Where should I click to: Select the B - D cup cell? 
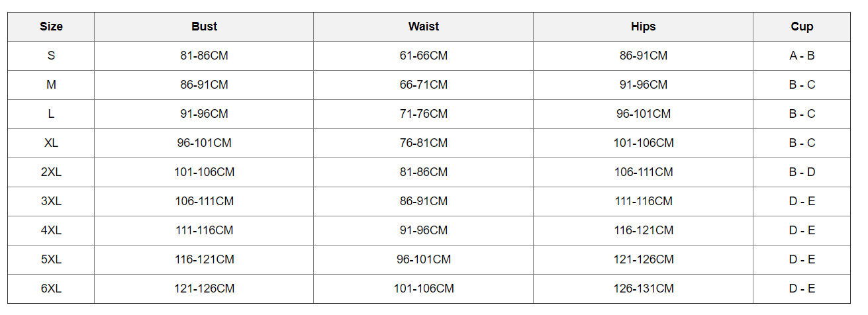point(802,172)
